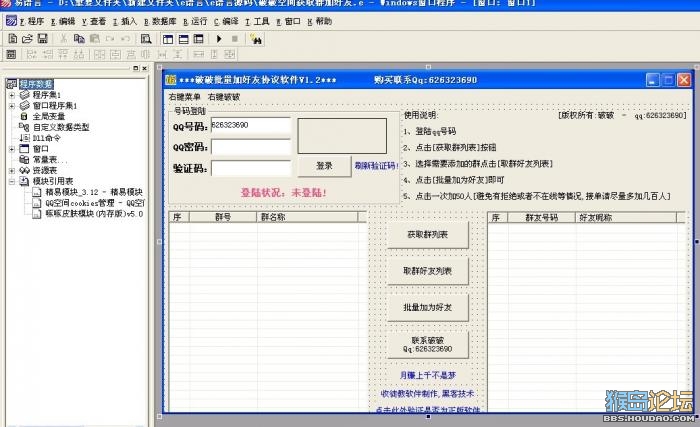Expand the 窗口程序集1 tree node
Image resolution: width=700 pixels, height=427 pixels.
coord(12,106)
